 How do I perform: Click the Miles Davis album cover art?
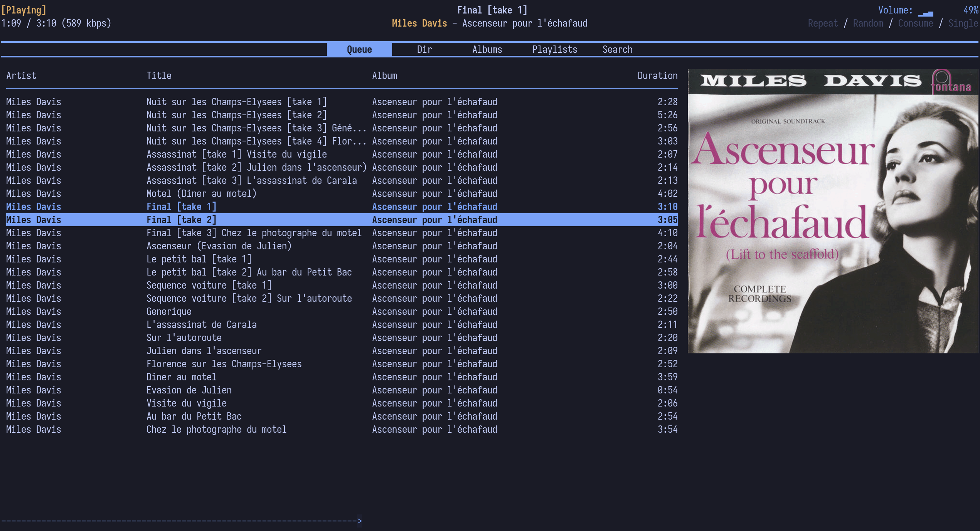833,211
